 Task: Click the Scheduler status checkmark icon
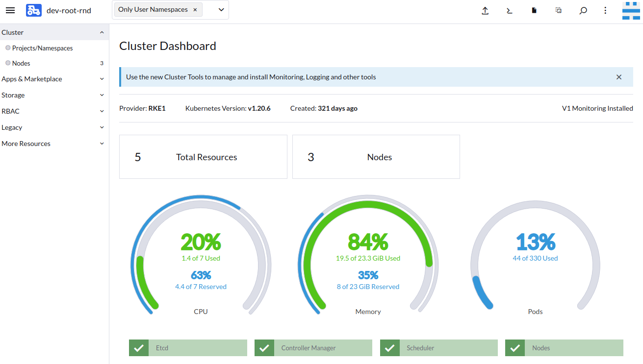tap(390, 348)
